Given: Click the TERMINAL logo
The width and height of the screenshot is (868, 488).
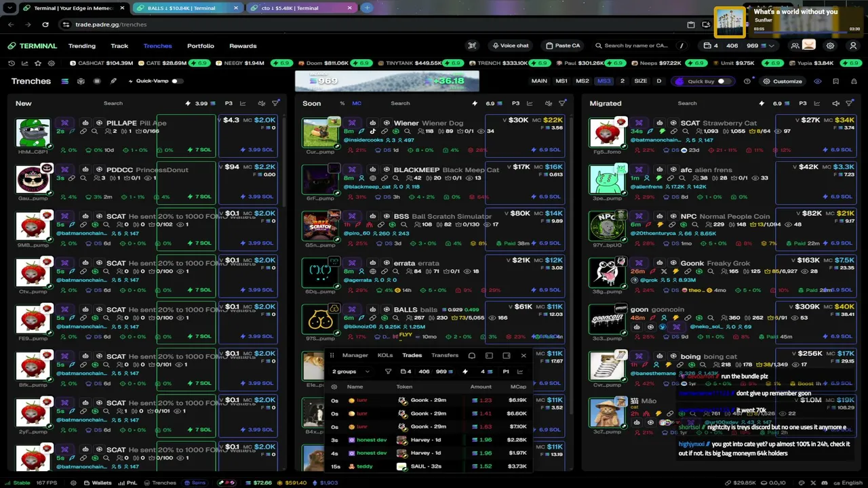Looking at the screenshot, I should [33, 46].
